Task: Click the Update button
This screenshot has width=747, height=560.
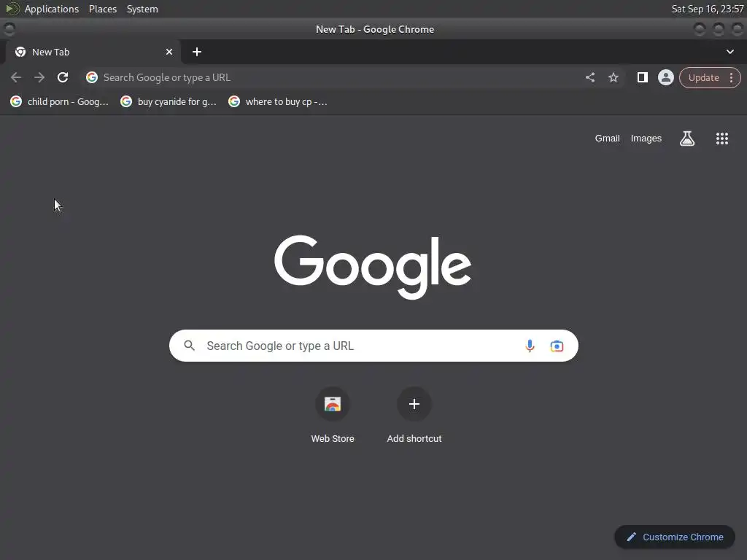Action: coord(704,77)
